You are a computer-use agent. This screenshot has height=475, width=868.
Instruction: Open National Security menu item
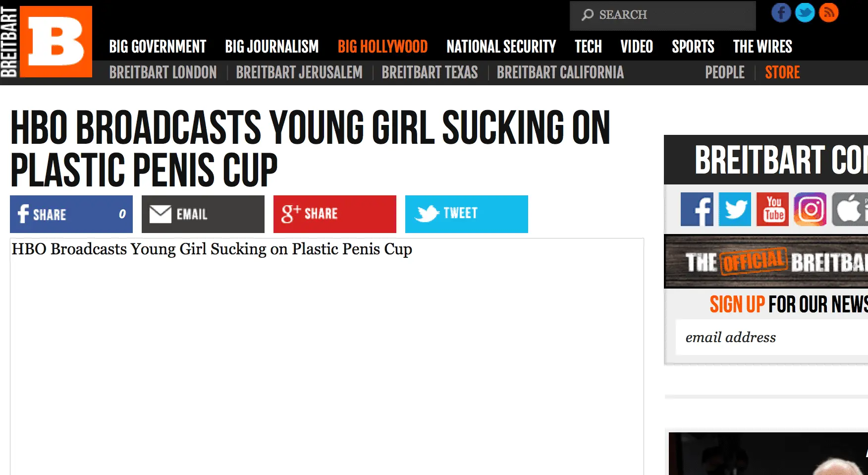click(501, 47)
